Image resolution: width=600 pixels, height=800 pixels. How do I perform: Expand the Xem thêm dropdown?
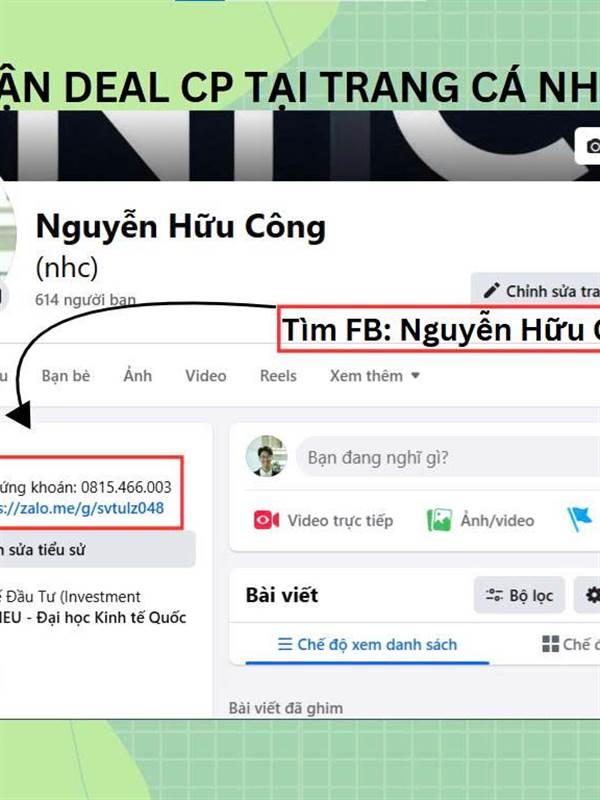pos(374,376)
